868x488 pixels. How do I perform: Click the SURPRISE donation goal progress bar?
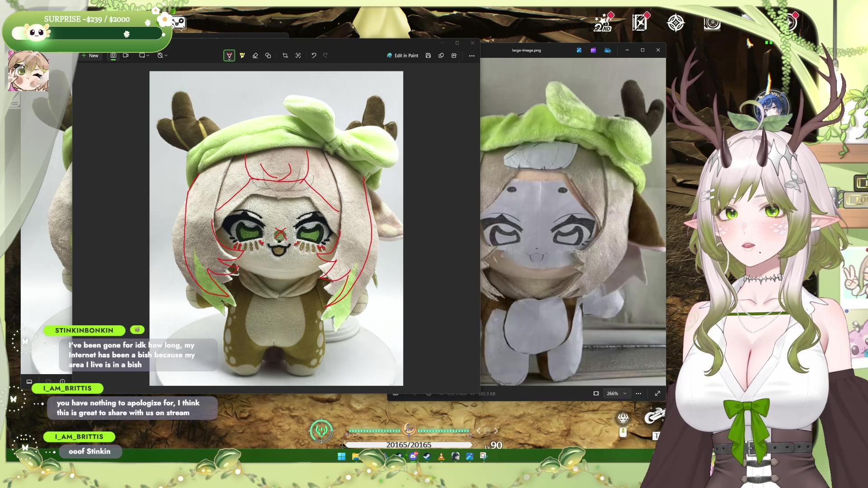pyautogui.click(x=87, y=33)
